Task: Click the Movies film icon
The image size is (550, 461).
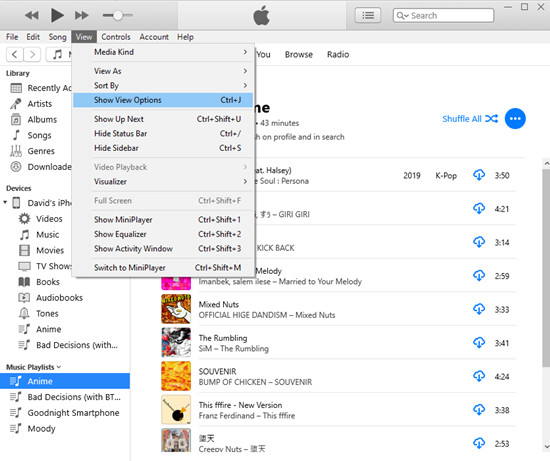Action: 24,250
